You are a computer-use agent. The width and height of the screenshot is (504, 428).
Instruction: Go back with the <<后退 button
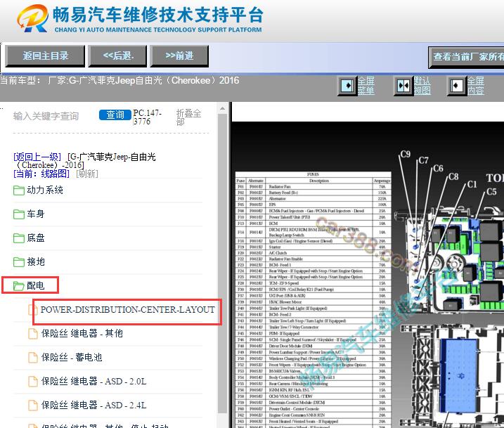click(x=117, y=56)
